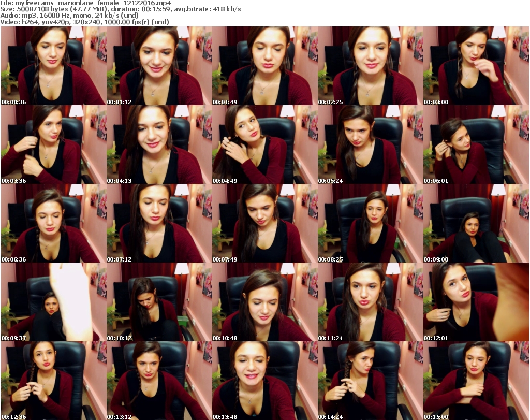Image resolution: width=530 pixels, height=420 pixels.
Task: Select the thumbnail stamped 00:04:49
Action: pyautogui.click(x=264, y=144)
